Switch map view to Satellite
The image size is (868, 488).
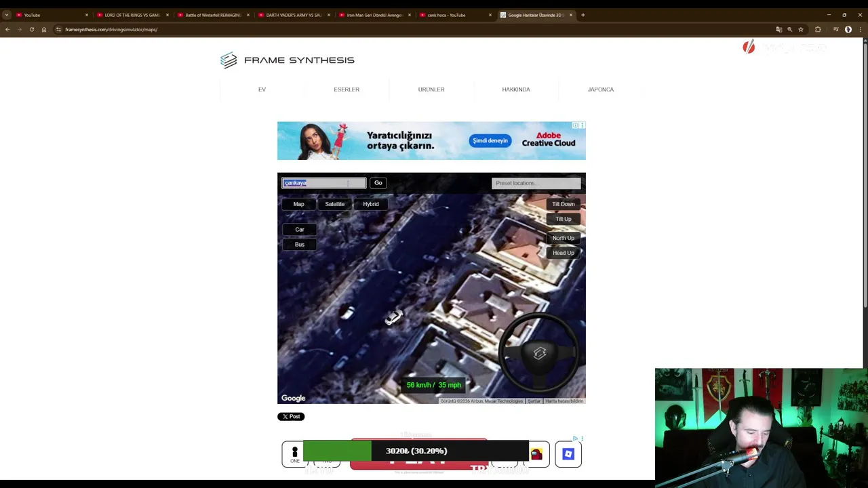coord(334,204)
